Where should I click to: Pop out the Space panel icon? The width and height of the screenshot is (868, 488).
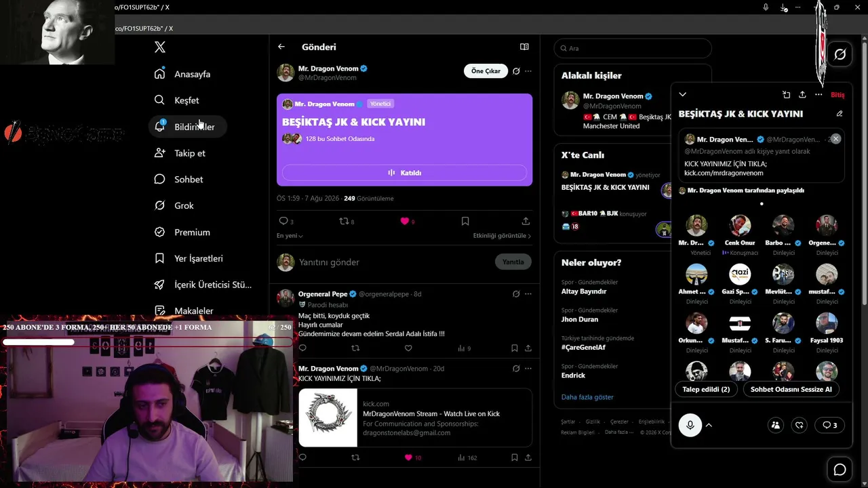point(786,95)
